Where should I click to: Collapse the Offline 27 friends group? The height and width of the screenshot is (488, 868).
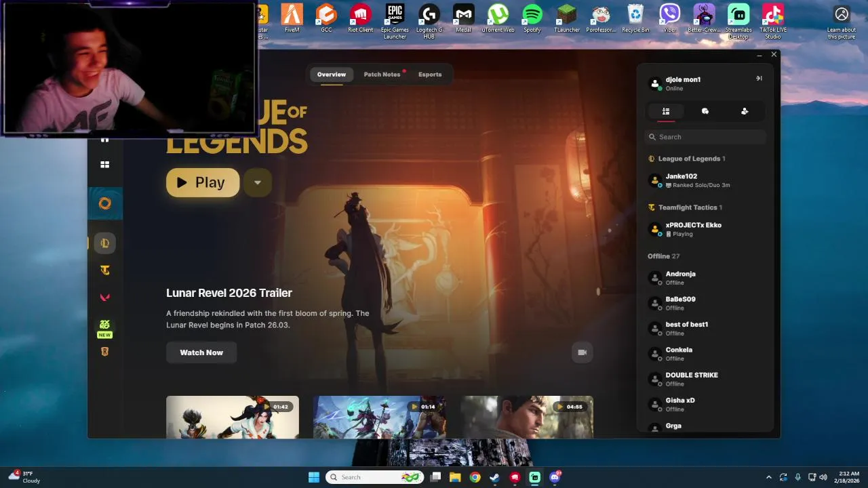coord(663,256)
